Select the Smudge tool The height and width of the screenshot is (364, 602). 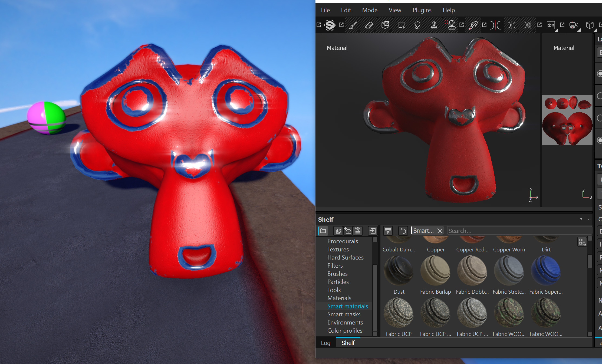(417, 25)
